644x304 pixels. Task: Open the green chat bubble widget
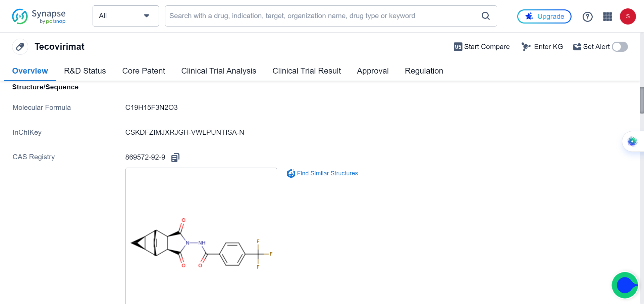point(625,285)
